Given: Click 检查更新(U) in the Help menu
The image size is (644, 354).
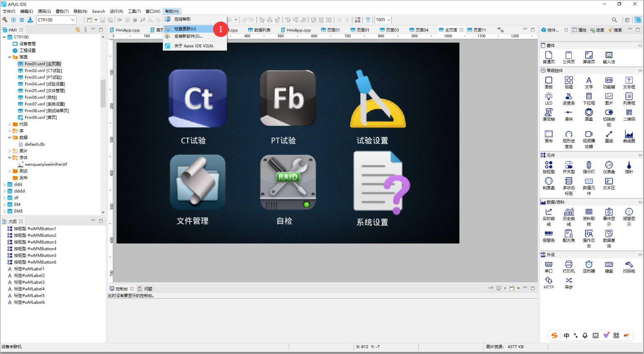Looking at the screenshot, I should point(185,29).
